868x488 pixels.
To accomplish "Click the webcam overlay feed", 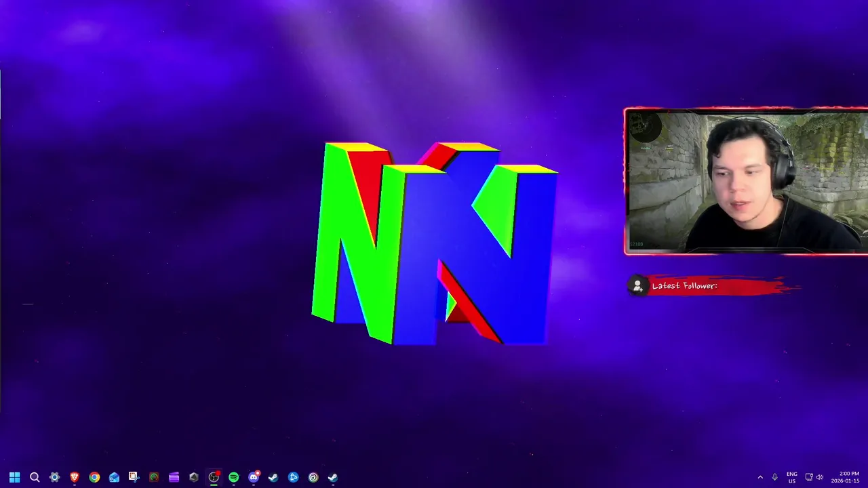I will (x=746, y=182).
